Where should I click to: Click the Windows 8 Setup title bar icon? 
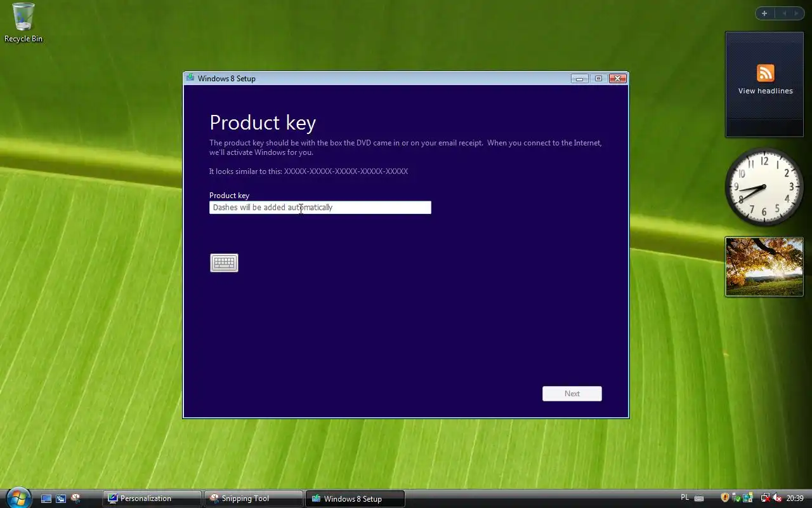pos(190,78)
